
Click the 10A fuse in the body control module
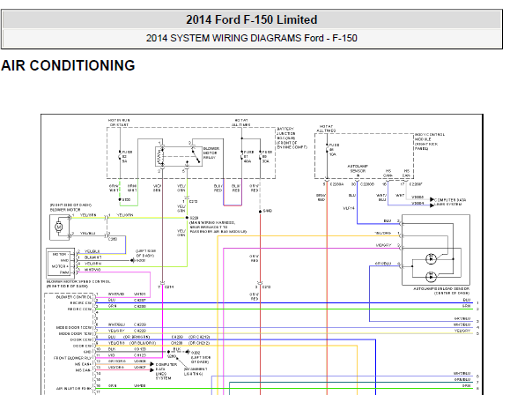click(327, 149)
